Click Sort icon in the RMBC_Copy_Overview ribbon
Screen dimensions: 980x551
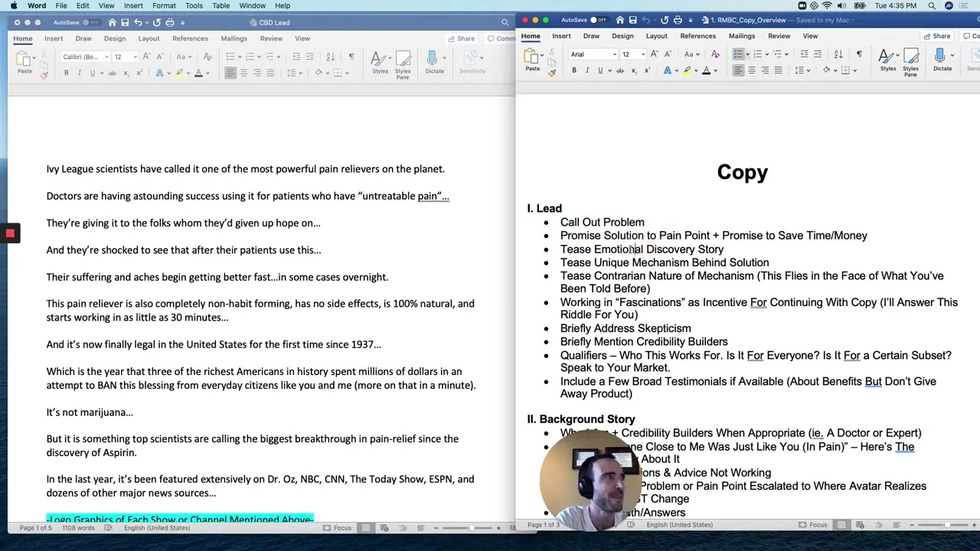pyautogui.click(x=838, y=54)
